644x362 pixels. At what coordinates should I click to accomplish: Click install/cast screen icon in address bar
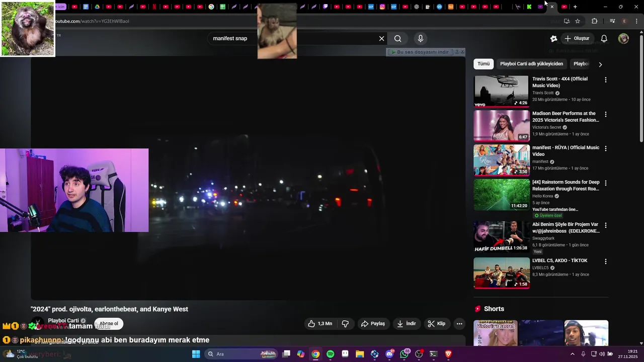(567, 21)
